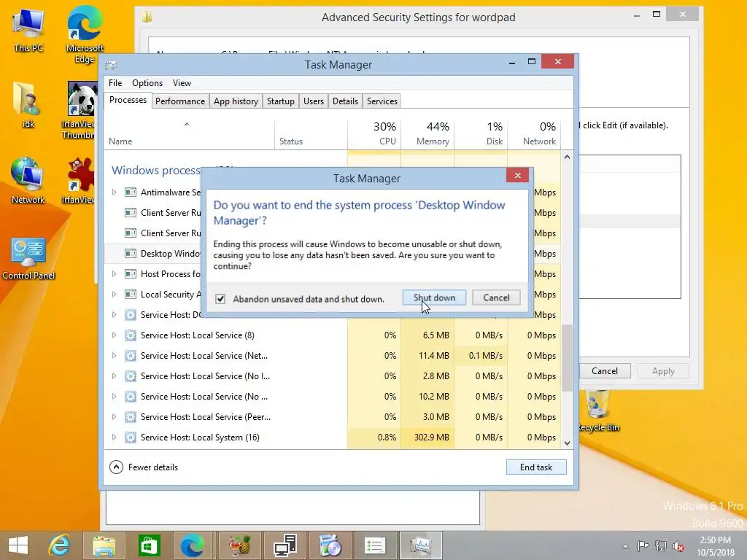747x560 pixels.
Task: Open the Control Panel desktop icon
Action: pos(28,259)
